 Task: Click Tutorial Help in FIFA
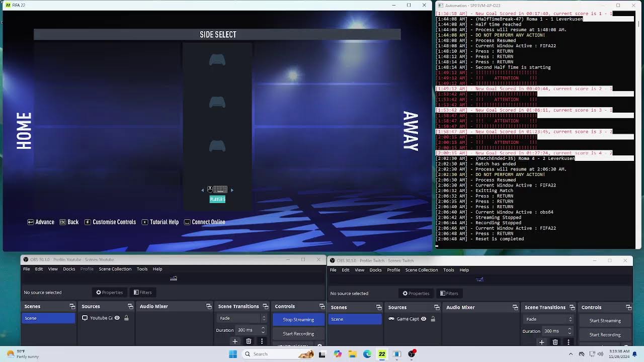160,222
